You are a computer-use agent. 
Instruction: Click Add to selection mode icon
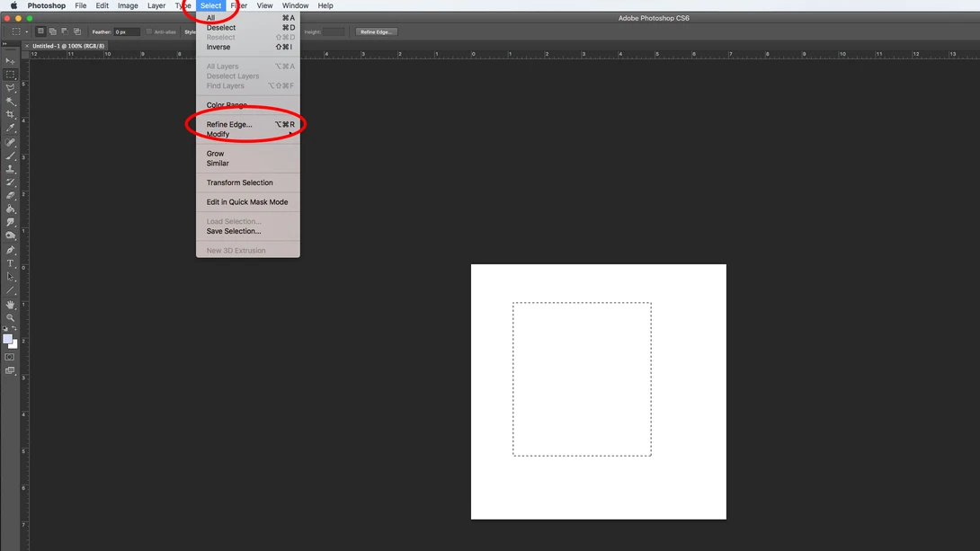click(52, 31)
